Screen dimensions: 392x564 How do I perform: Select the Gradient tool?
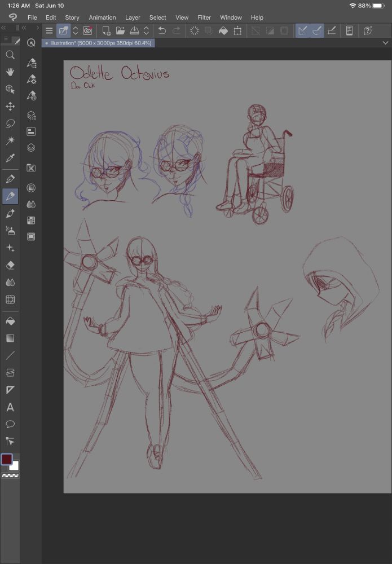pyautogui.click(x=10, y=338)
